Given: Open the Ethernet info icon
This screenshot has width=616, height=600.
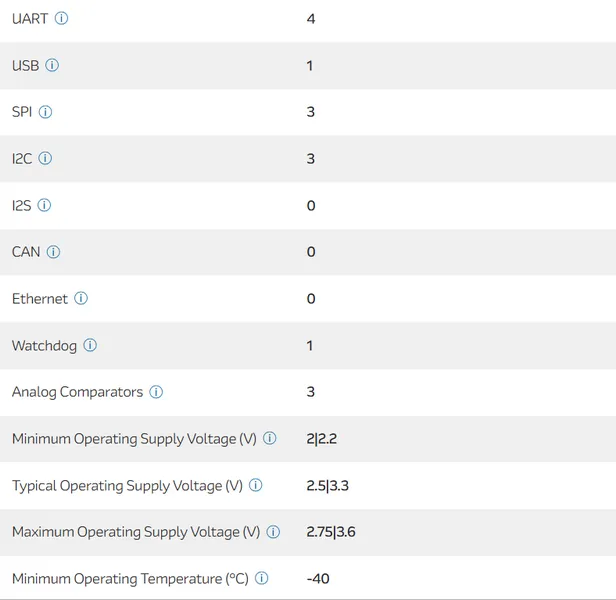Looking at the screenshot, I should [x=81, y=299].
